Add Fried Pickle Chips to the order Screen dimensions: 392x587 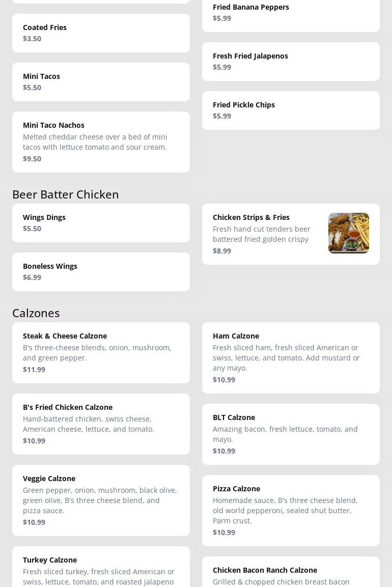click(x=291, y=110)
